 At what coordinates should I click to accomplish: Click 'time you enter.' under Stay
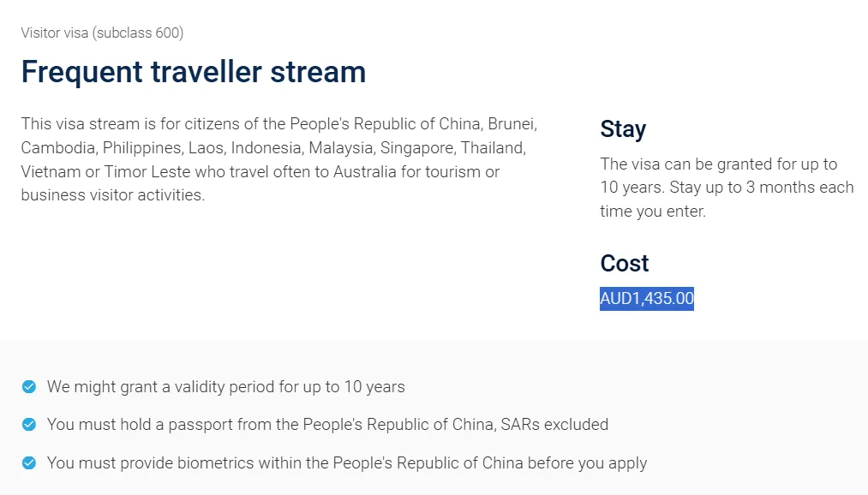click(653, 212)
